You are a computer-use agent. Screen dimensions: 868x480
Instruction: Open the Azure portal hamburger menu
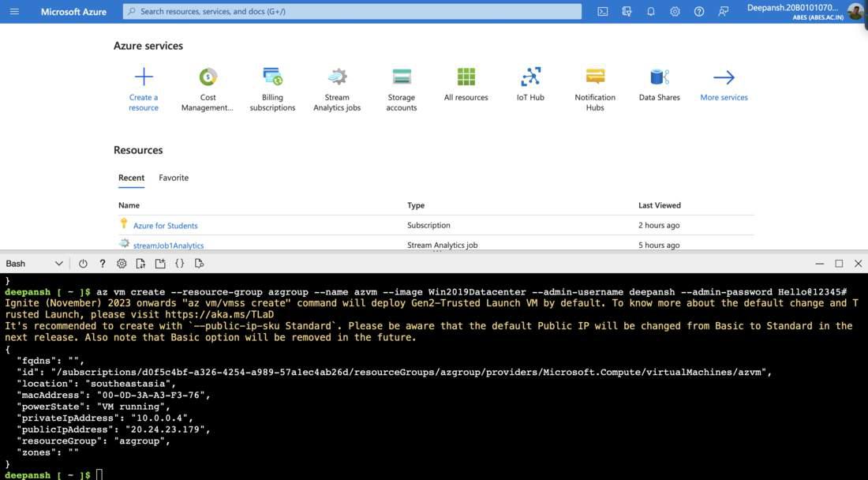coord(14,11)
